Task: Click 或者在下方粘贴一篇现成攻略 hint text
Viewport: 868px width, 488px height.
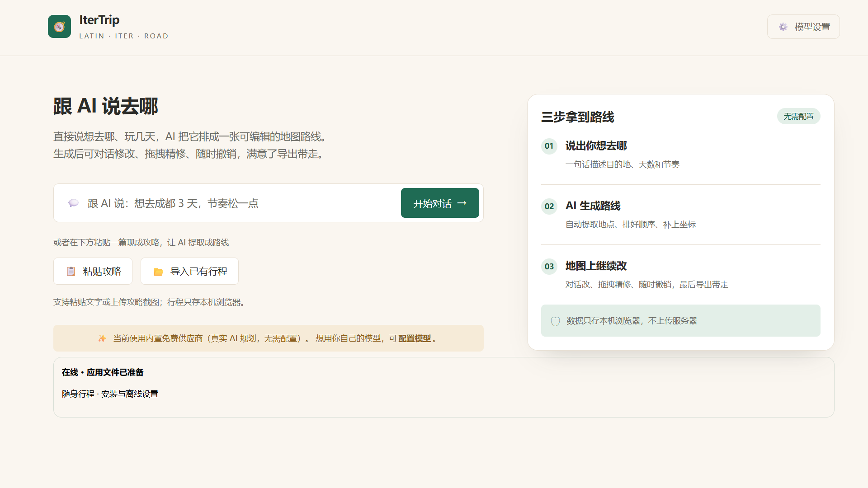Action: coord(141,243)
